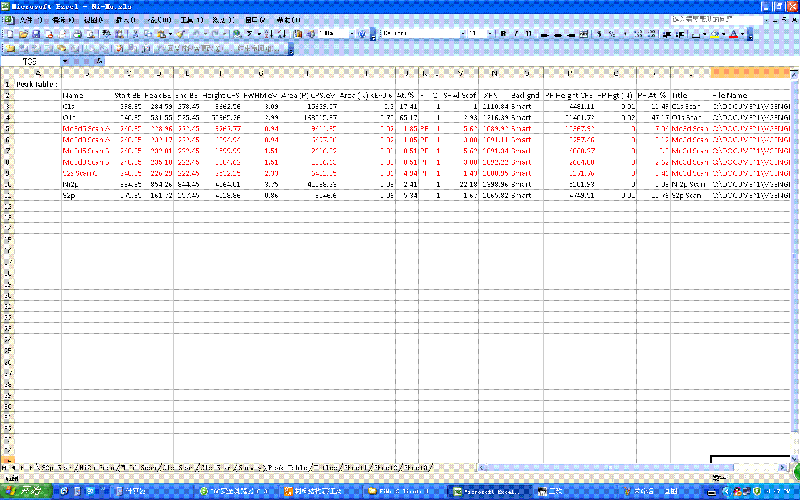Image resolution: width=800 pixels, height=500 pixels.
Task: Undo the last action
Action: point(196,34)
